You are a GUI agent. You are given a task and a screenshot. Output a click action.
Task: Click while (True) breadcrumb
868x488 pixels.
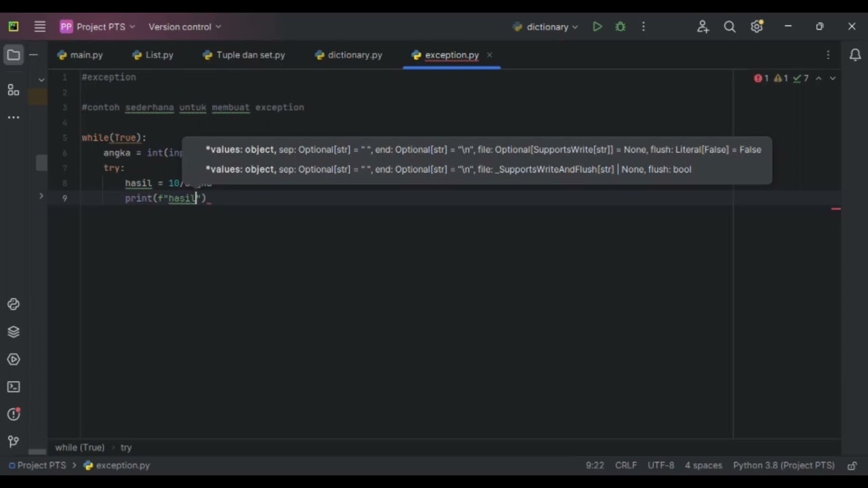[79, 447]
